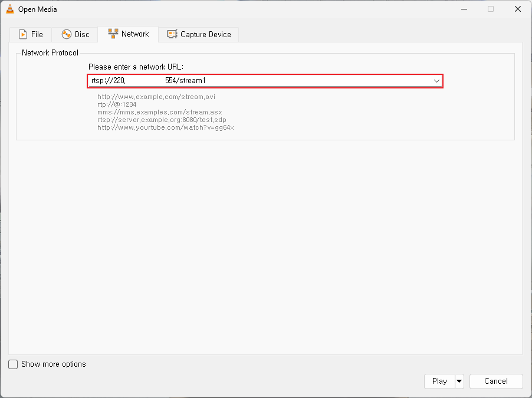Click the "Show more options" label text
Screen dimensions: 532x398
tap(53, 364)
